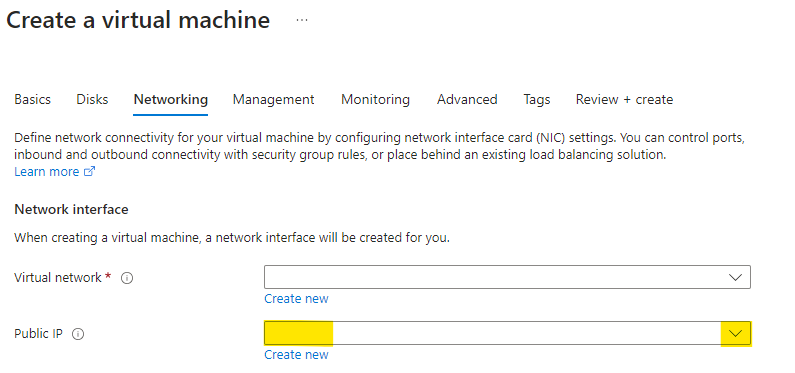Screen dimensions: 795x373
Task: Click the Public IP field label
Action: tap(39, 334)
